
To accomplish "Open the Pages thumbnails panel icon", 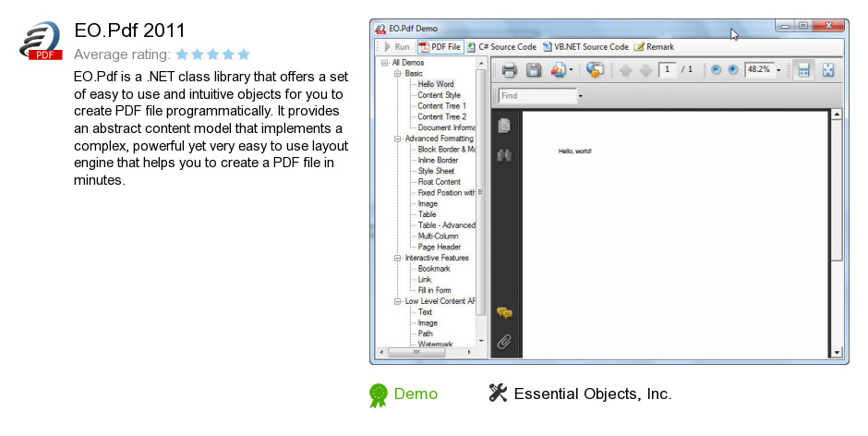I will (x=504, y=126).
